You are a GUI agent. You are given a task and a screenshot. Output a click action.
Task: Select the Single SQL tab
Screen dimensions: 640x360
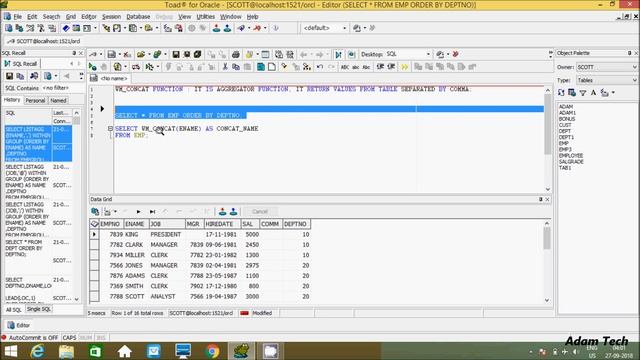point(39,309)
